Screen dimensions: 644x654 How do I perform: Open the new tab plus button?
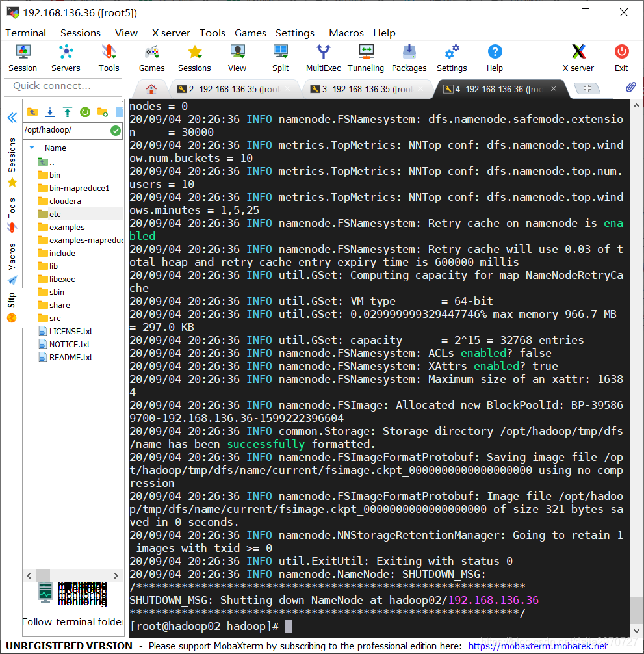587,88
